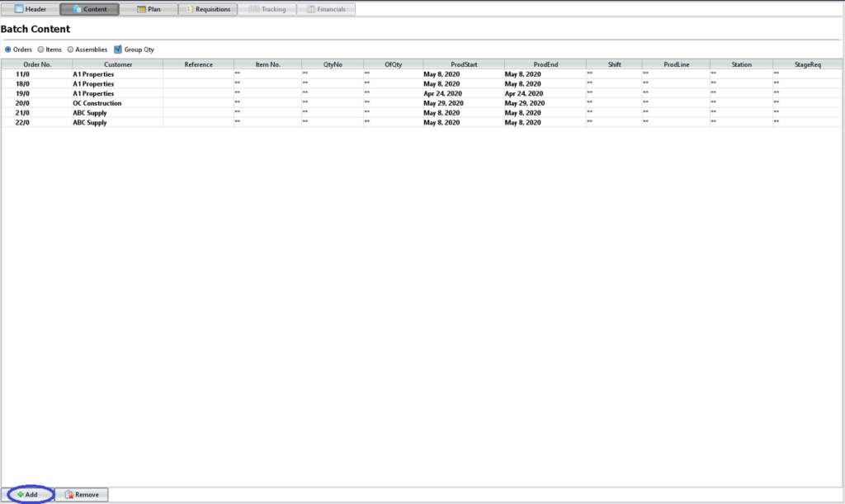Click the QtyNo column header

point(333,64)
